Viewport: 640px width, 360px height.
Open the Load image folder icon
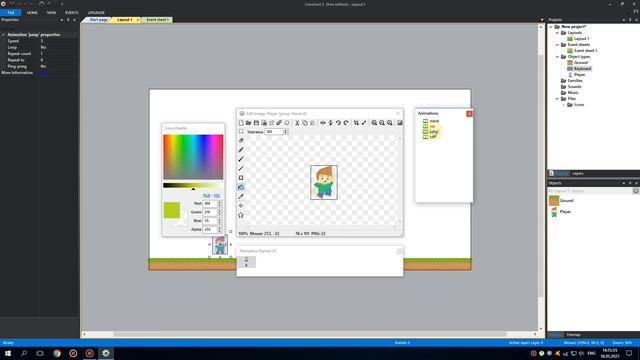(249, 123)
